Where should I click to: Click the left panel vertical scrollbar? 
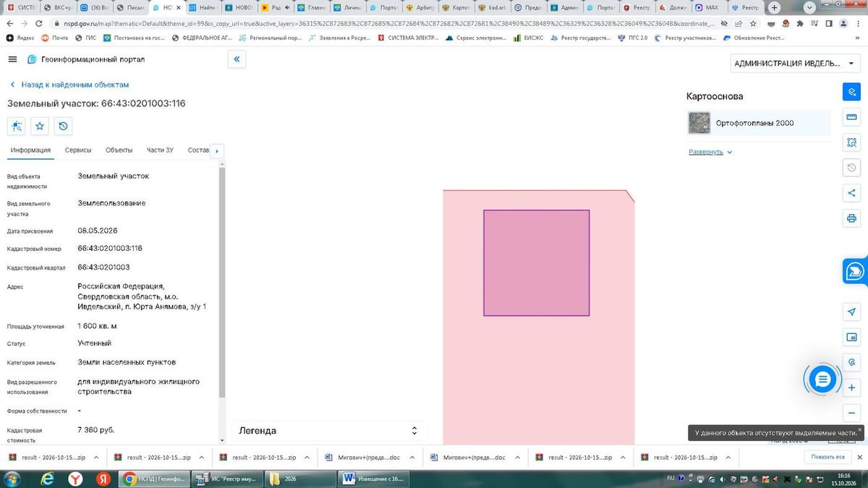coord(222,282)
